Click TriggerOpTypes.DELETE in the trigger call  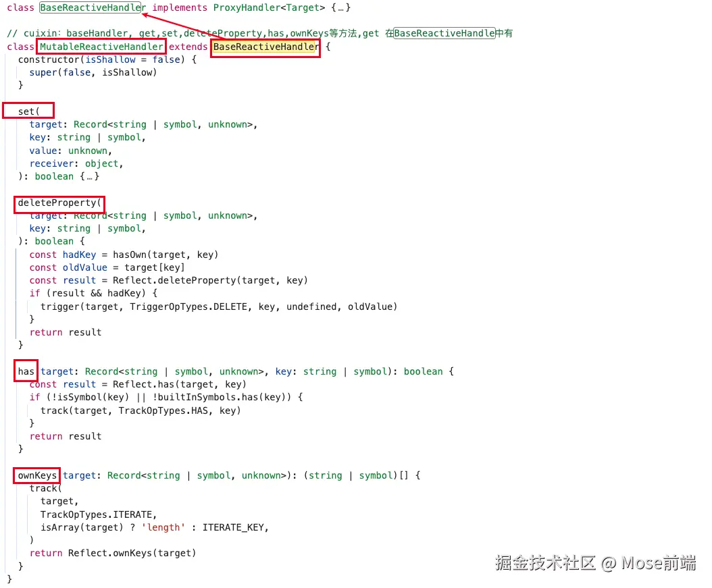[x=188, y=306]
